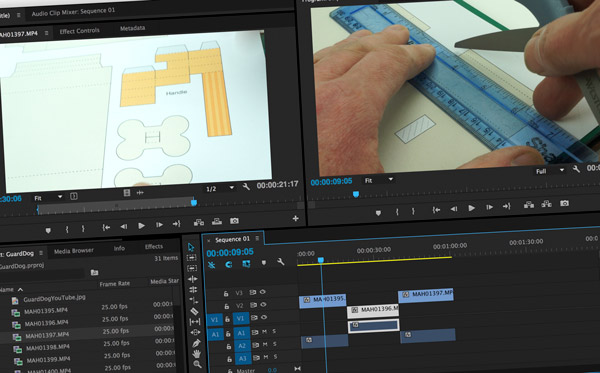Open the Program monitor Full resolution dropdown

tap(549, 171)
